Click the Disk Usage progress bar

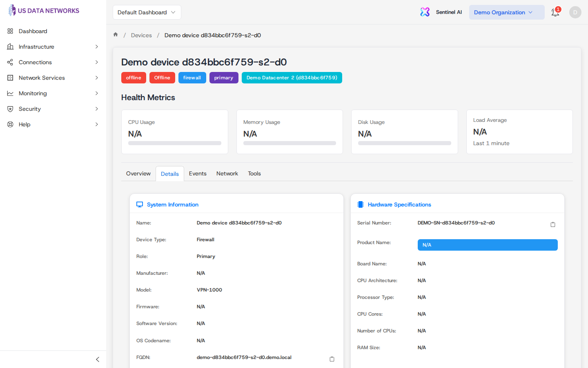coord(405,143)
